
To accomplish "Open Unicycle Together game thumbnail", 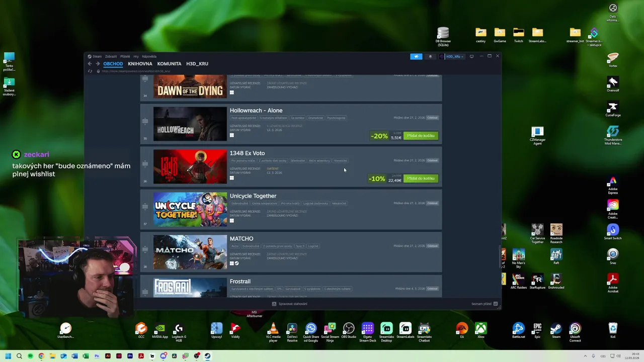I will (x=190, y=209).
